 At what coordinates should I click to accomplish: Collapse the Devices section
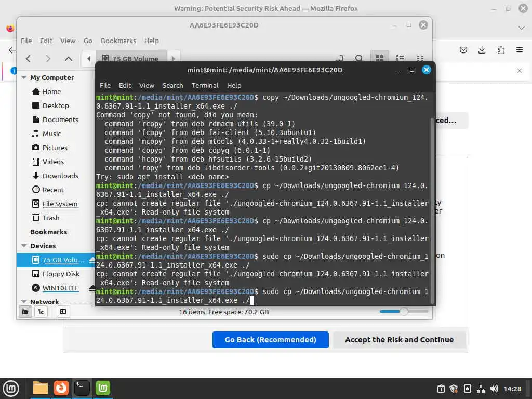(24, 246)
